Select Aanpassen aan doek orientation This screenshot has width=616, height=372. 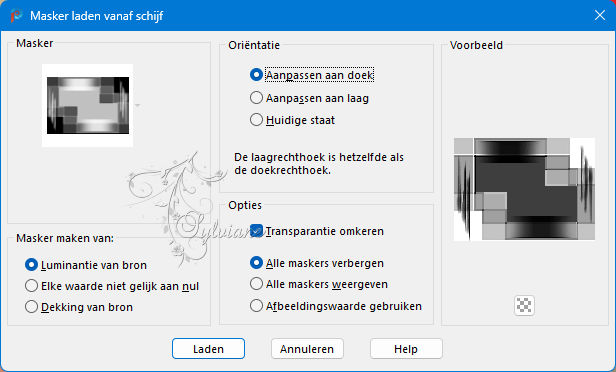(x=312, y=75)
